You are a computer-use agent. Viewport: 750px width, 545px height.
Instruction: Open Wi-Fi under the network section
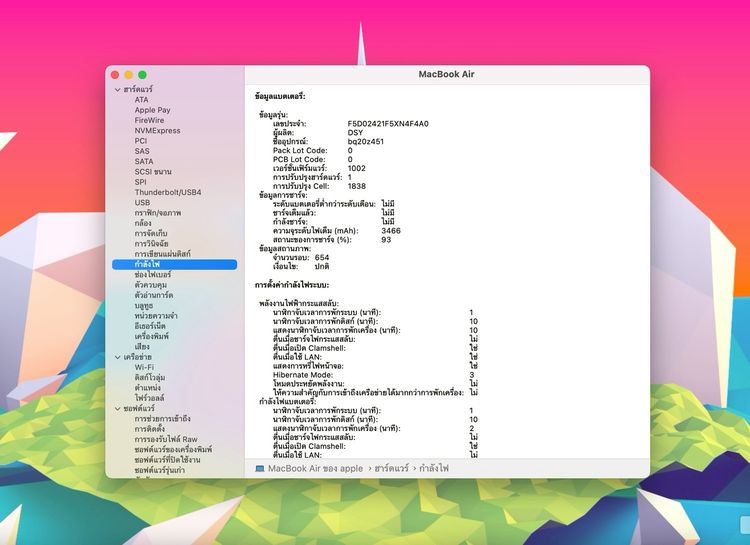pos(144,367)
